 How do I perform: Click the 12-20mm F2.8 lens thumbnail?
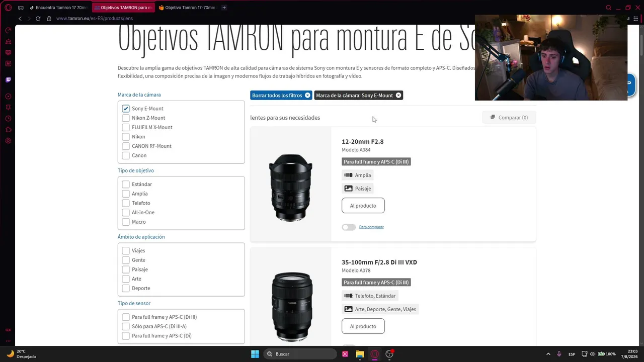tap(291, 187)
